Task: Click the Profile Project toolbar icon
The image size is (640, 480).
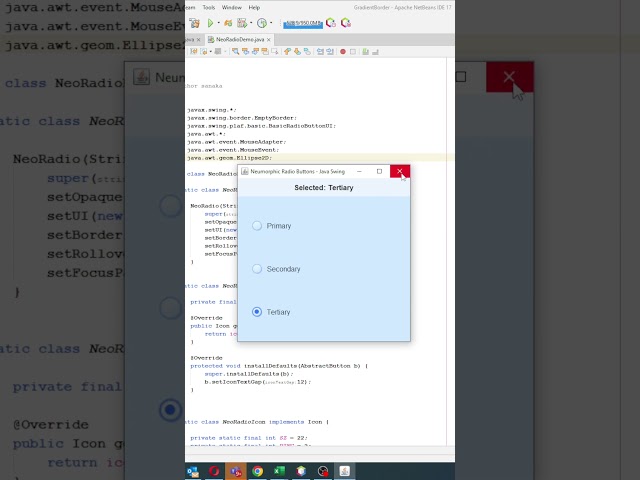Action: click(x=242, y=23)
